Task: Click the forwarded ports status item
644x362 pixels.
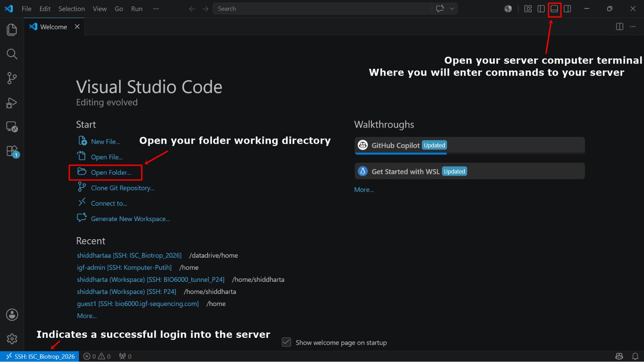Action: (x=125, y=356)
